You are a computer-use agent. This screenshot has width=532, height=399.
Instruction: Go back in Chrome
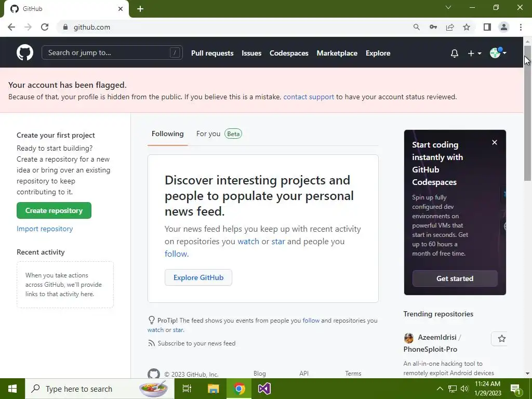(x=11, y=27)
